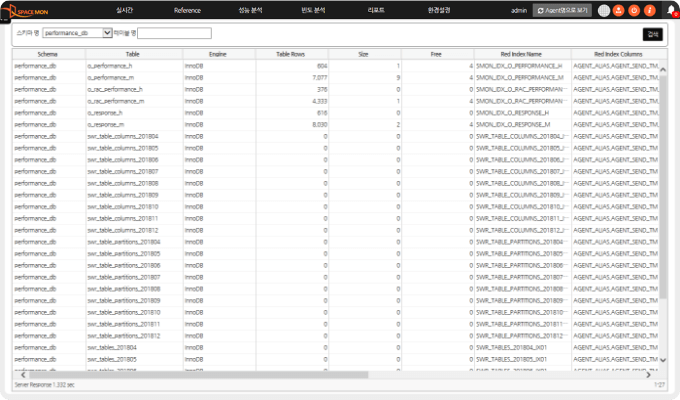Image resolution: width=680 pixels, height=400 pixels.
Task: Click Table Rows value 7,077
Action: tap(320, 78)
